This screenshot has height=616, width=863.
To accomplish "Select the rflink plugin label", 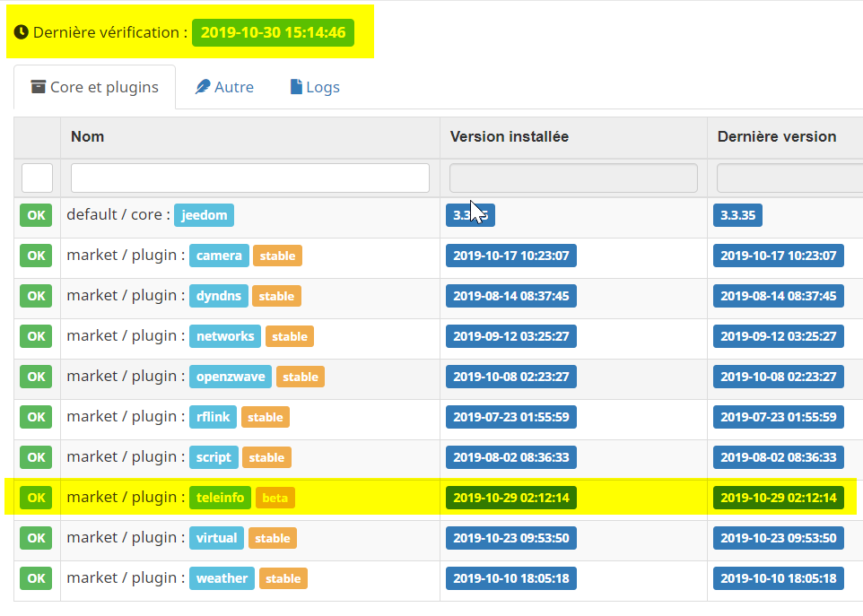I will (213, 417).
